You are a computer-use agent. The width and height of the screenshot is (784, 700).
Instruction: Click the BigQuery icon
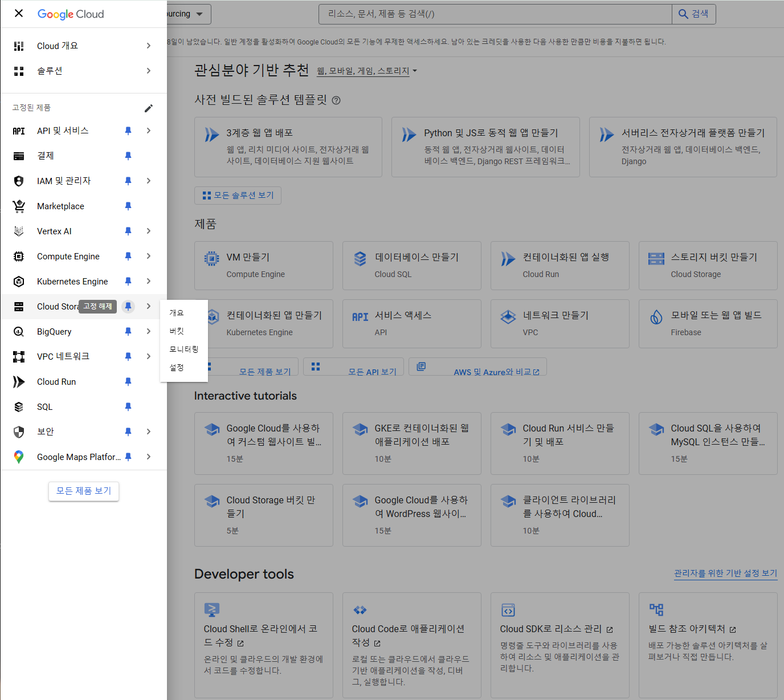[x=19, y=332]
